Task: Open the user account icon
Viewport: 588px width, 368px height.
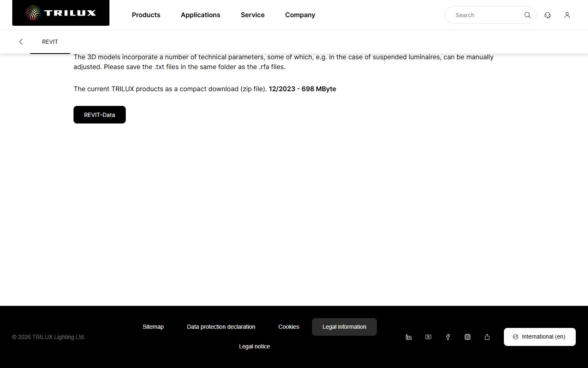Action: [567, 15]
